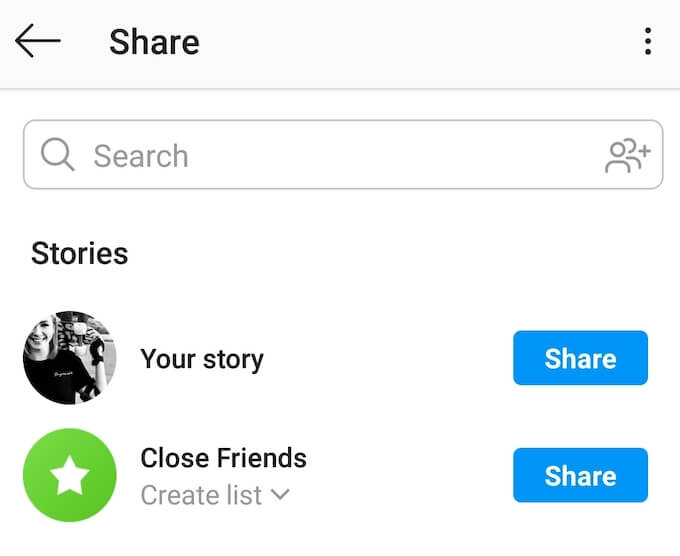Open the Create list option under Close Friends
680x556 pixels.
[215, 495]
